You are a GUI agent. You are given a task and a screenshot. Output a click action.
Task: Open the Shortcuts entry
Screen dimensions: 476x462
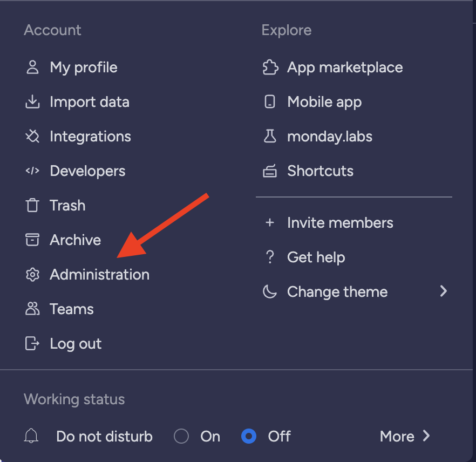(x=320, y=171)
